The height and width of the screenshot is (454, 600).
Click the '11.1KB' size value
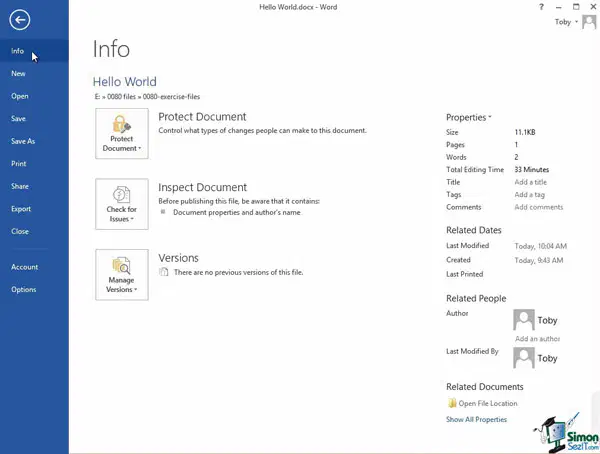coord(525,132)
